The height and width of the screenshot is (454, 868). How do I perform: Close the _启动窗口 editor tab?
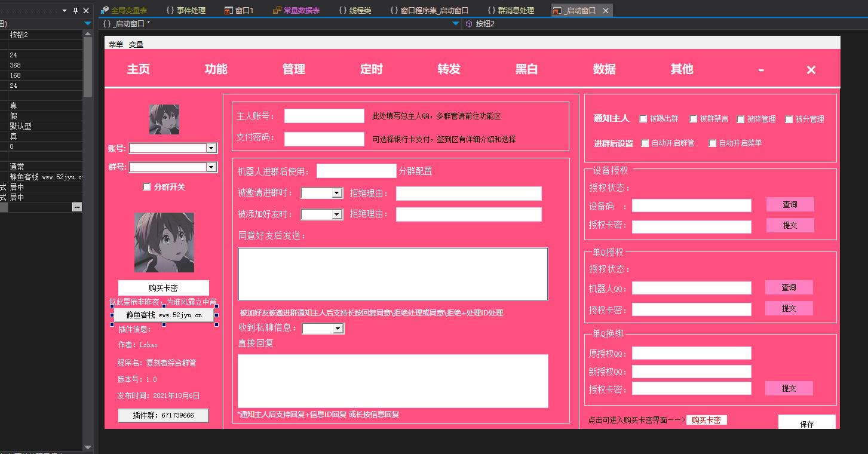point(606,11)
